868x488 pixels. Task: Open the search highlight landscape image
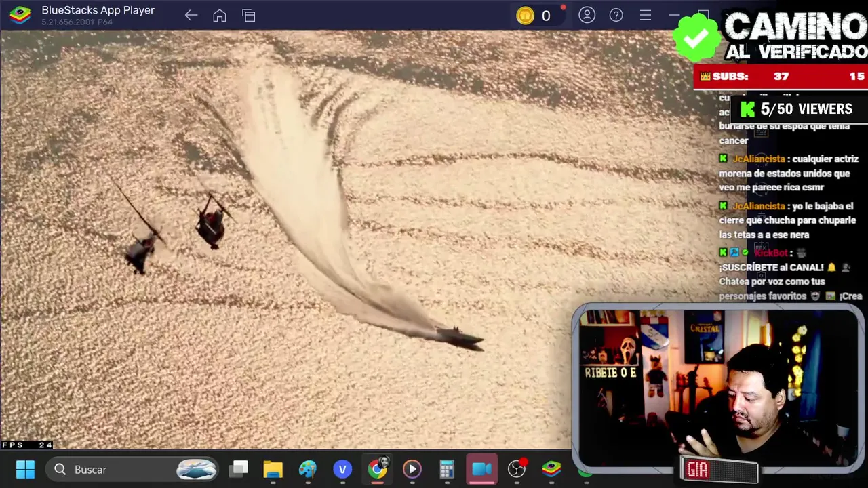point(197,469)
